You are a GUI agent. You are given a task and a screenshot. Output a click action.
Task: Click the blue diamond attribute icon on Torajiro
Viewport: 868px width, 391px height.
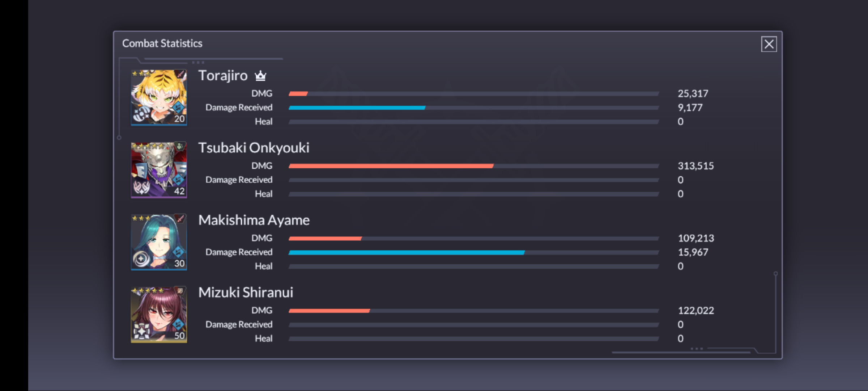(x=178, y=107)
